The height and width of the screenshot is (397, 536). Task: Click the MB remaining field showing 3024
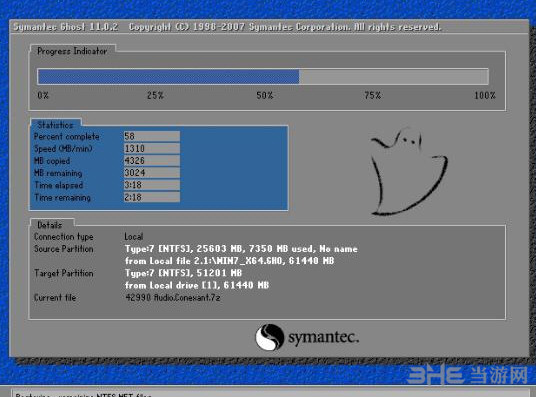click(151, 173)
